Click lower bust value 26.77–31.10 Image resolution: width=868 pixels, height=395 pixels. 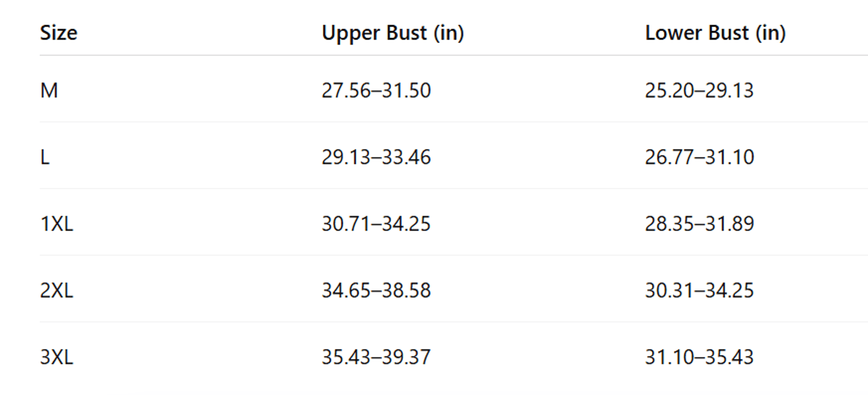(699, 157)
